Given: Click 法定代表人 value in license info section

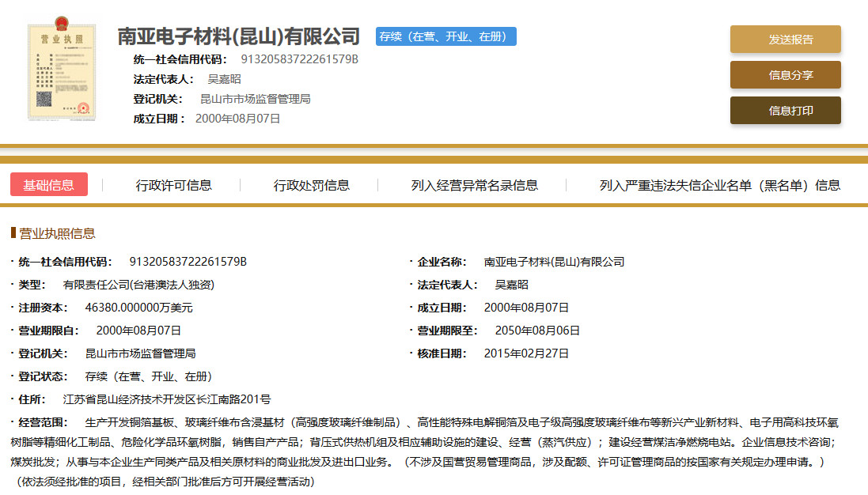Looking at the screenshot, I should click(511, 285).
